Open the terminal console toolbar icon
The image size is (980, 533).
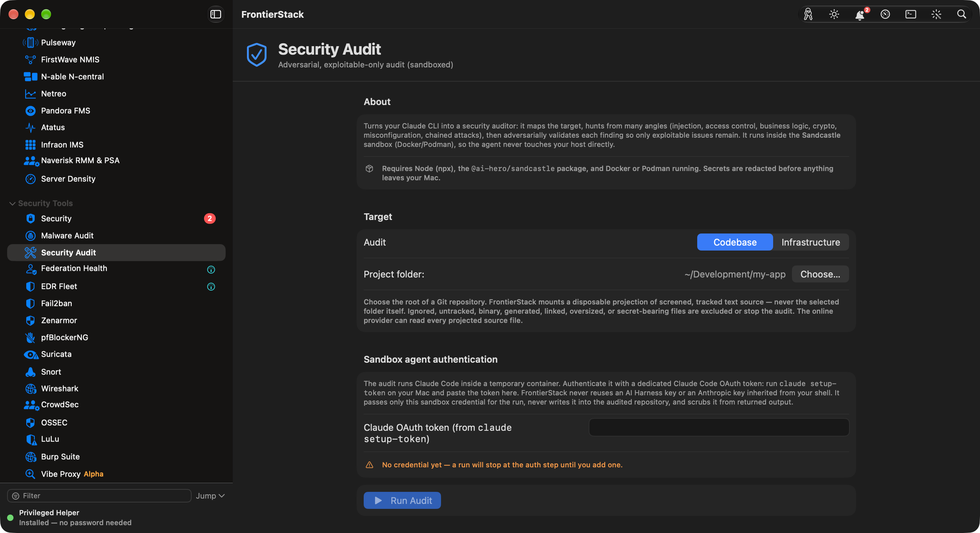click(x=911, y=15)
